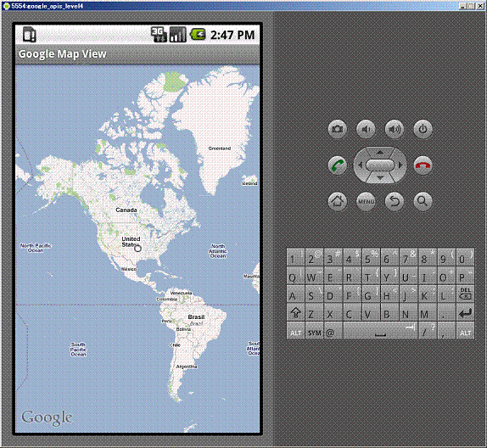The height and width of the screenshot is (448, 487).
Task: Click the emulator camera button
Action: point(338,129)
